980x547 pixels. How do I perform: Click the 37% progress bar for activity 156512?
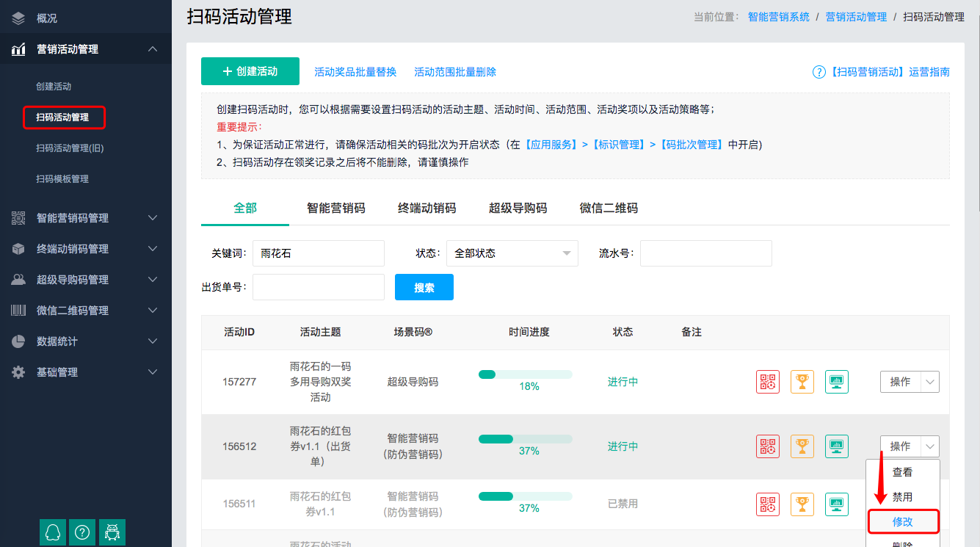click(x=526, y=439)
